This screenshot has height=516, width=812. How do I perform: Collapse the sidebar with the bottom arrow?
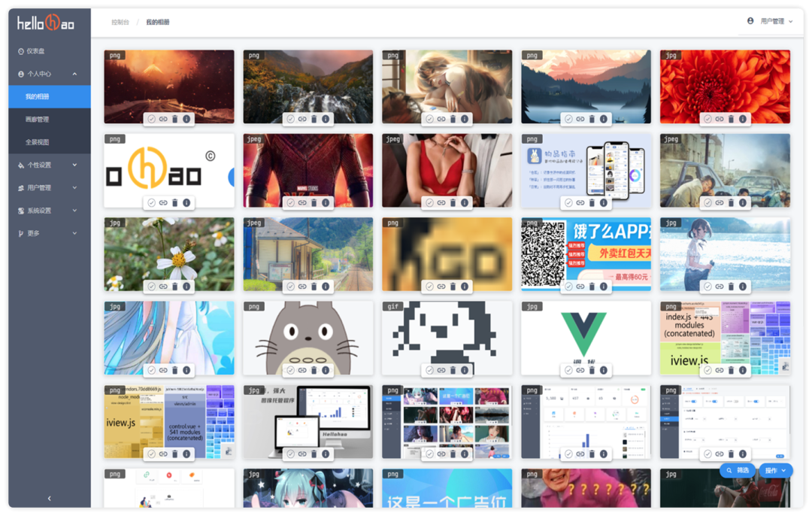[49, 499]
